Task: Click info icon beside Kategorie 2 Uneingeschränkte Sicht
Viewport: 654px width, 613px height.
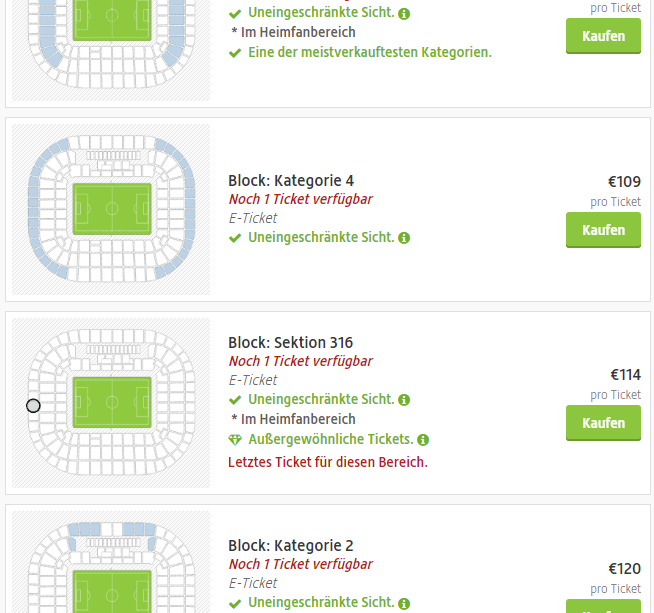Action: [x=404, y=604]
